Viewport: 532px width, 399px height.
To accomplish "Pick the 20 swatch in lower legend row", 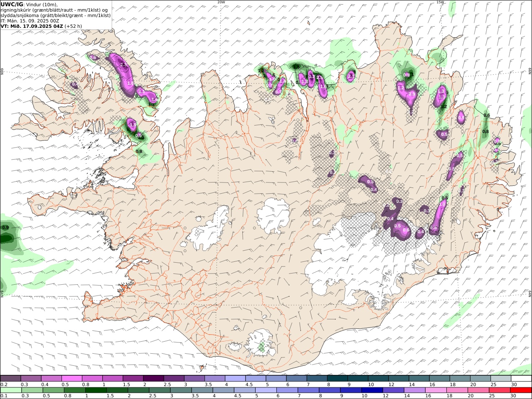I will coord(478,390).
